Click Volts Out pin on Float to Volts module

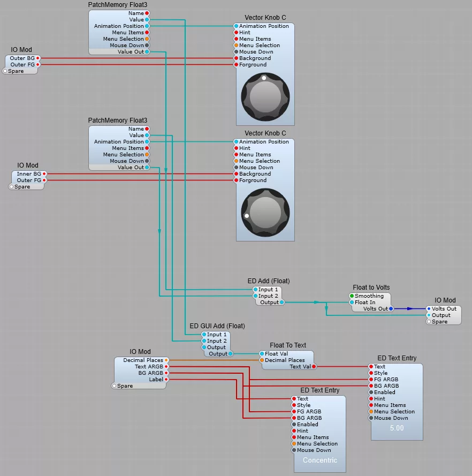391,309
